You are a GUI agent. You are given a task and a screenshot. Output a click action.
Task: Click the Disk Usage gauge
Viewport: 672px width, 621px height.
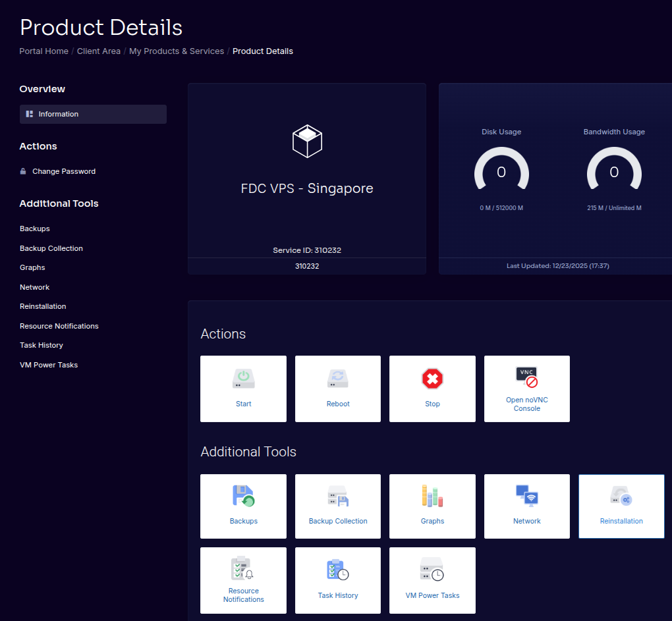point(501,173)
